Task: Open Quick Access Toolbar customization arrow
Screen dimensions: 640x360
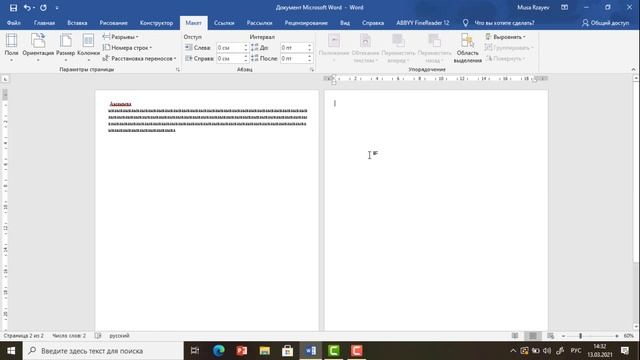Action: coord(57,8)
